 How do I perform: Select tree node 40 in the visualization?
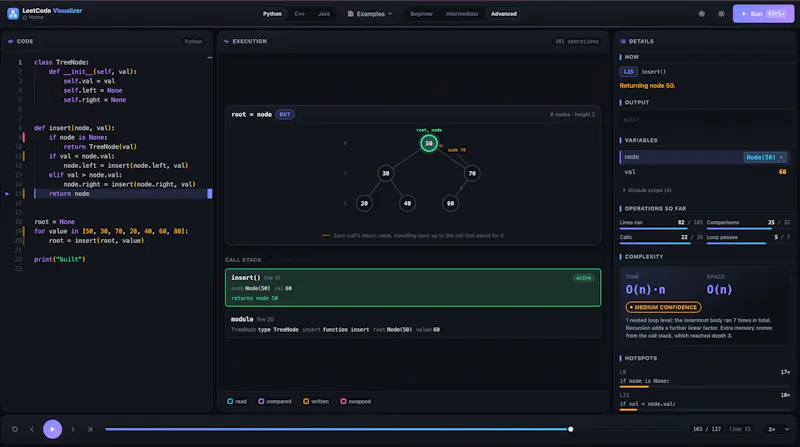point(407,203)
